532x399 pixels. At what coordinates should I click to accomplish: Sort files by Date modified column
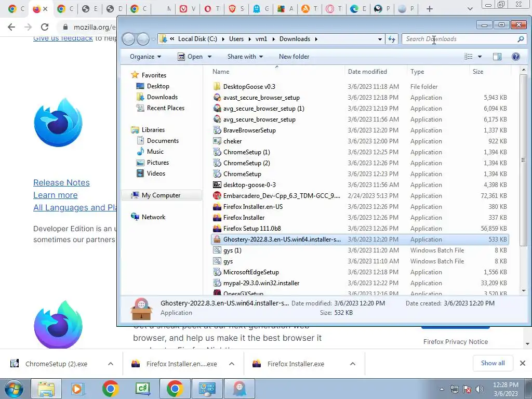375,72
